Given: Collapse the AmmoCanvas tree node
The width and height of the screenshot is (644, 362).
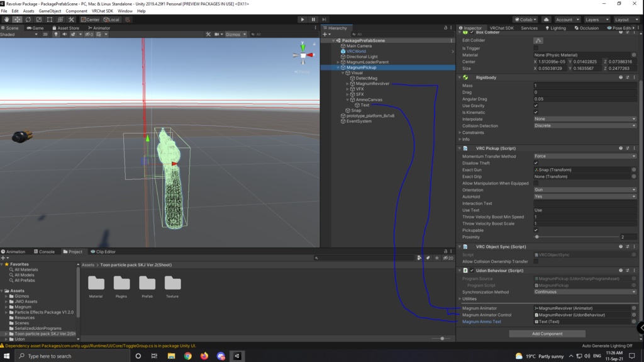Looking at the screenshot, I should (347, 99).
